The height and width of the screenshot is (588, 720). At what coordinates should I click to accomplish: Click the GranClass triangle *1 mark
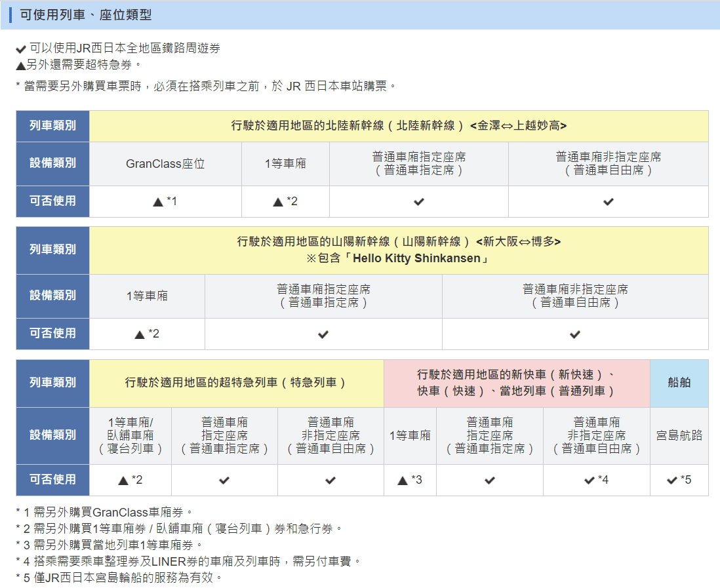[165, 202]
